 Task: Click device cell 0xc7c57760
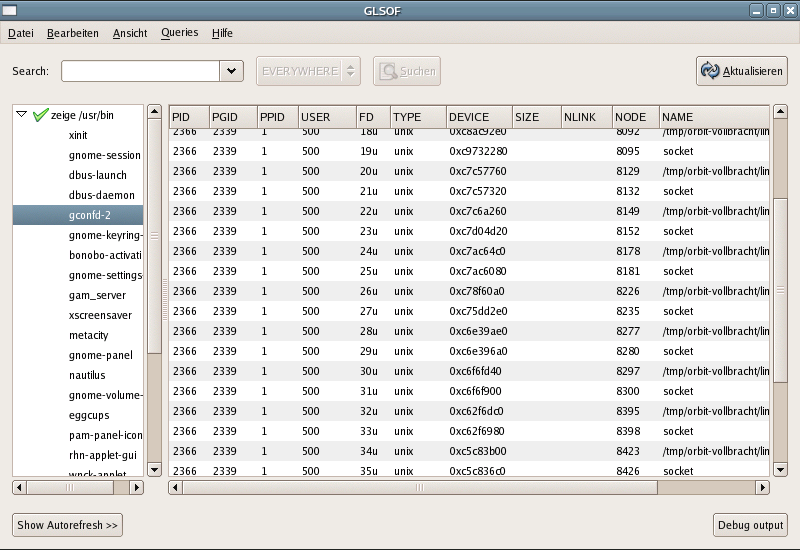tap(478, 171)
